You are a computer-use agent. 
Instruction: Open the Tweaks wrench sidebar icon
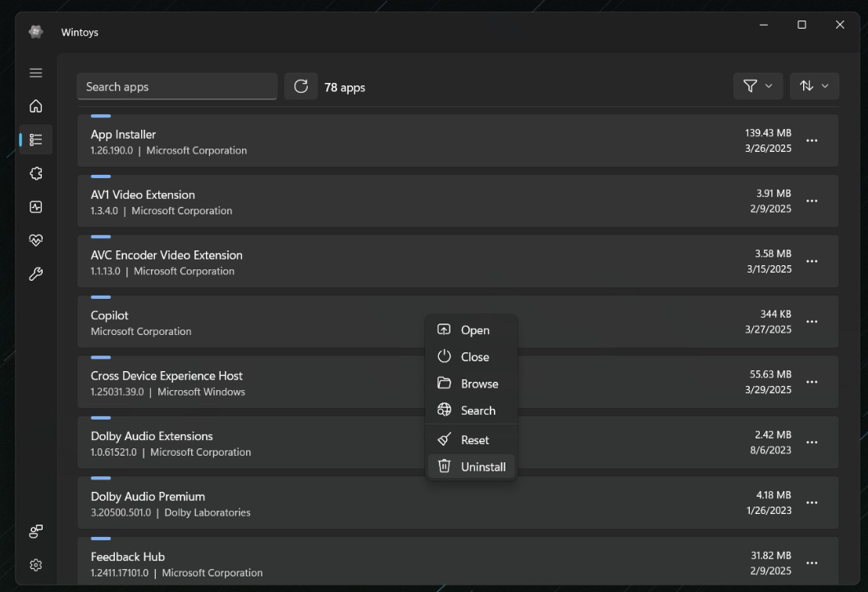[x=36, y=274]
